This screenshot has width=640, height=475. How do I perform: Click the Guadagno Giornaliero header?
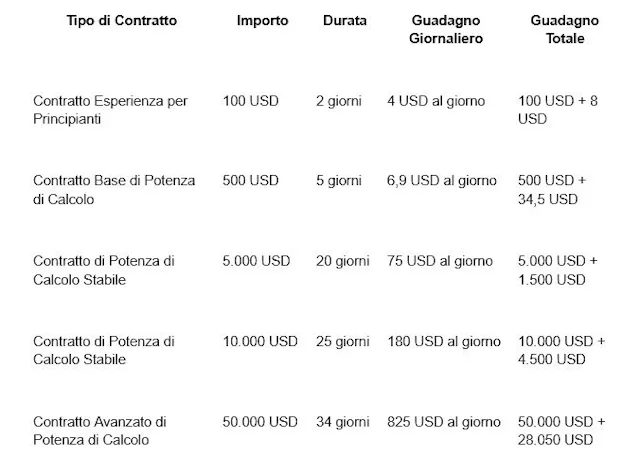click(x=446, y=29)
